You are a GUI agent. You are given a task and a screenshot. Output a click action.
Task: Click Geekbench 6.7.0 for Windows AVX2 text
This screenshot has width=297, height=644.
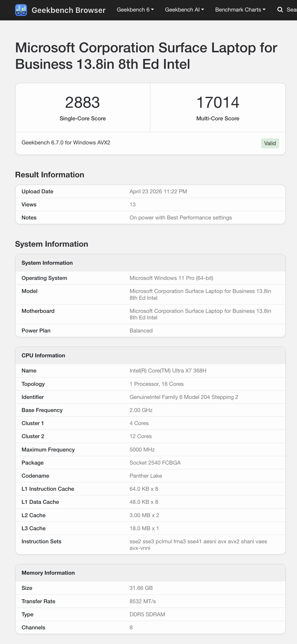tap(66, 143)
